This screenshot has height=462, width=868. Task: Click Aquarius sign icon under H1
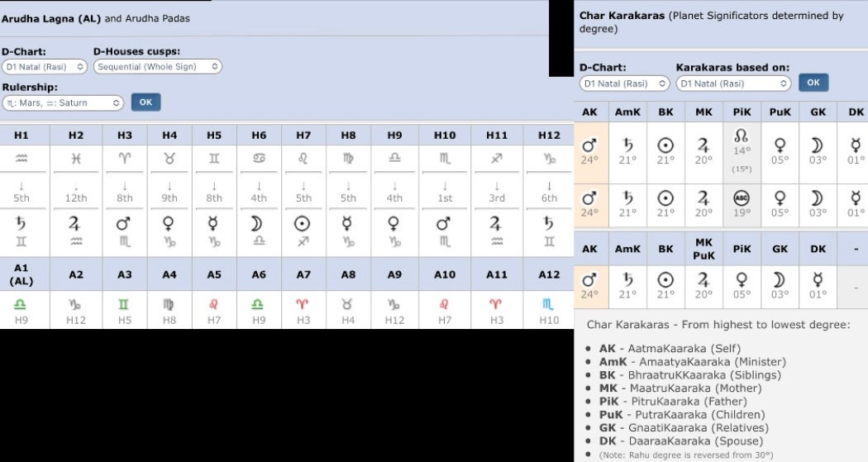[21, 158]
